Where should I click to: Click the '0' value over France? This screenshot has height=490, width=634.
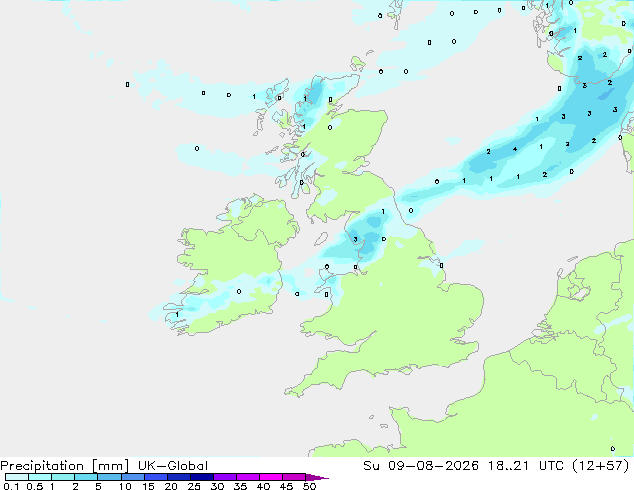pos(613,448)
